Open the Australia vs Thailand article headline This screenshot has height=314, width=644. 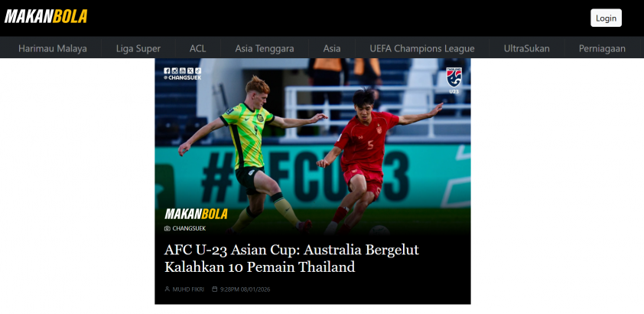(291, 259)
